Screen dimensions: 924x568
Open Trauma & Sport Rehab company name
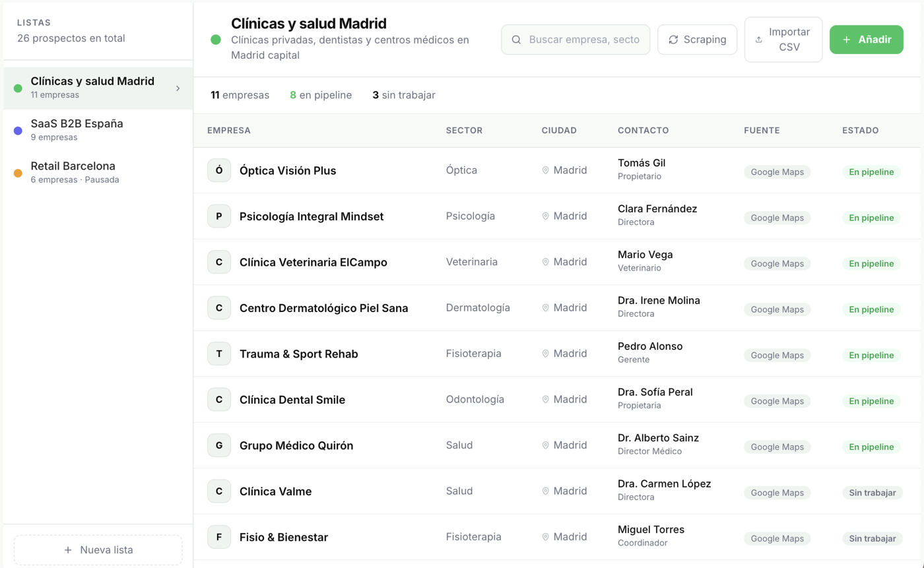pyautogui.click(x=299, y=354)
